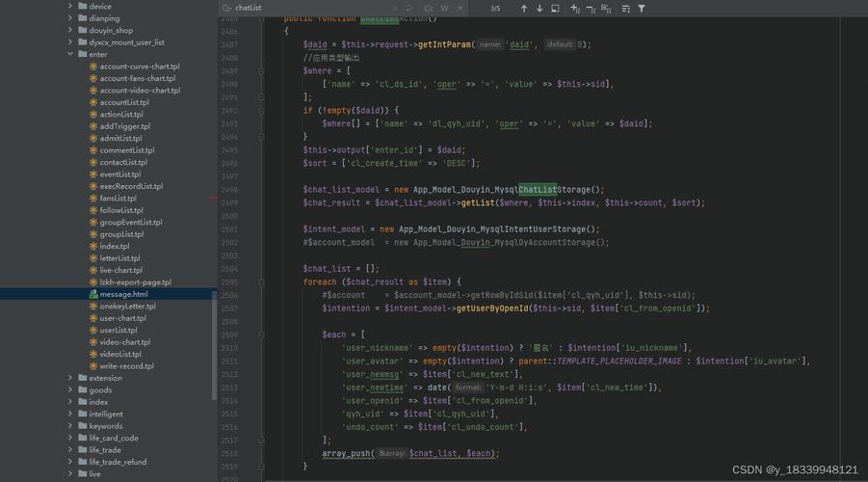The width and height of the screenshot is (868, 482).
Task: Open onekeyLetter.tpl file
Action: (x=128, y=307)
